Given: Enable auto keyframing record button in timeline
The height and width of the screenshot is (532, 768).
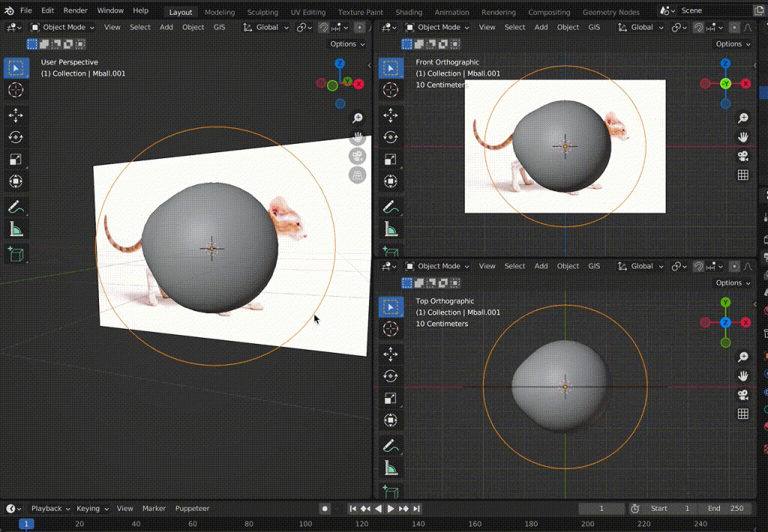Looking at the screenshot, I should 324,508.
